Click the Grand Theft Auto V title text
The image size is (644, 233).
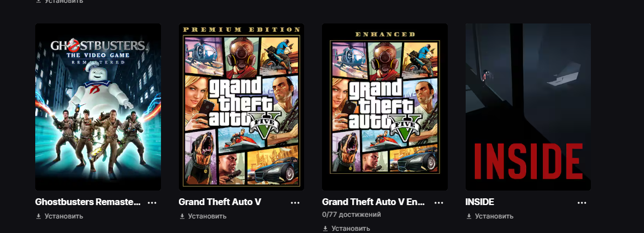coord(220,202)
